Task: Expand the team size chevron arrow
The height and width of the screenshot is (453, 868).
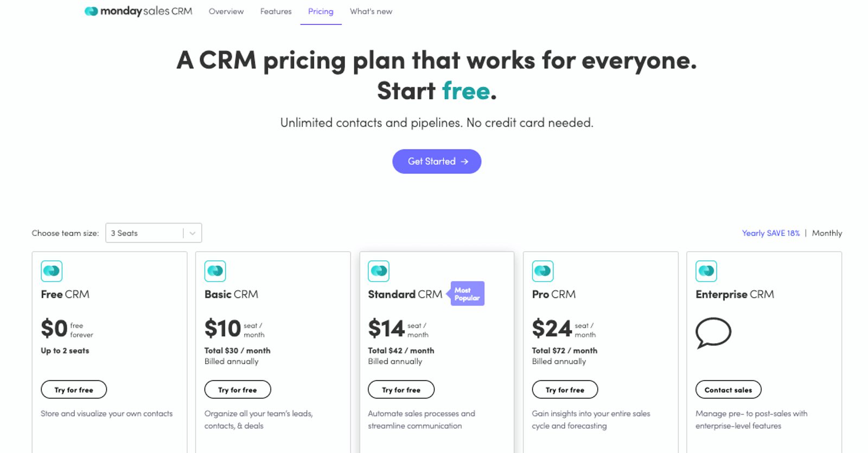Action: tap(192, 233)
